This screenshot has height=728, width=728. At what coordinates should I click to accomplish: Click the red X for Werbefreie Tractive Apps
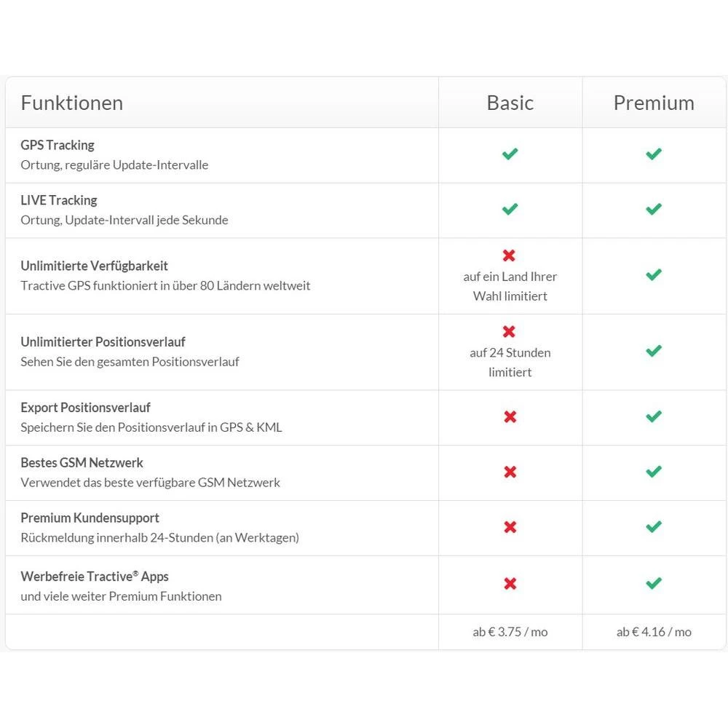510,584
